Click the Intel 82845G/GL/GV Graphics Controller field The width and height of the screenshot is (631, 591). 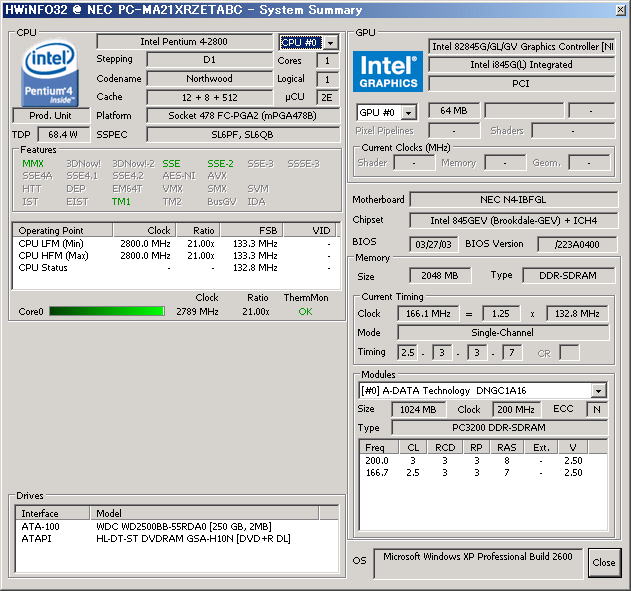(522, 47)
